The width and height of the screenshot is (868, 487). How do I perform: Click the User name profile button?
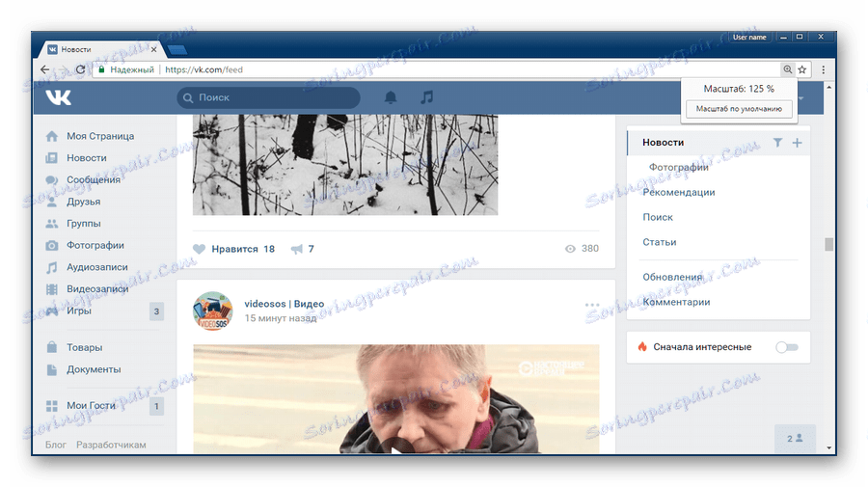[x=749, y=37]
